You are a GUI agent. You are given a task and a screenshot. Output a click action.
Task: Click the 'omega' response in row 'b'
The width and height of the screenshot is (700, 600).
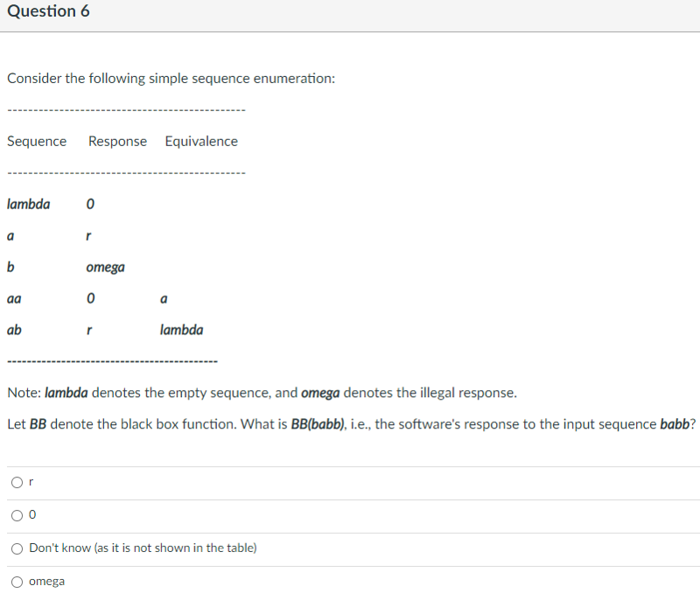[105, 267]
